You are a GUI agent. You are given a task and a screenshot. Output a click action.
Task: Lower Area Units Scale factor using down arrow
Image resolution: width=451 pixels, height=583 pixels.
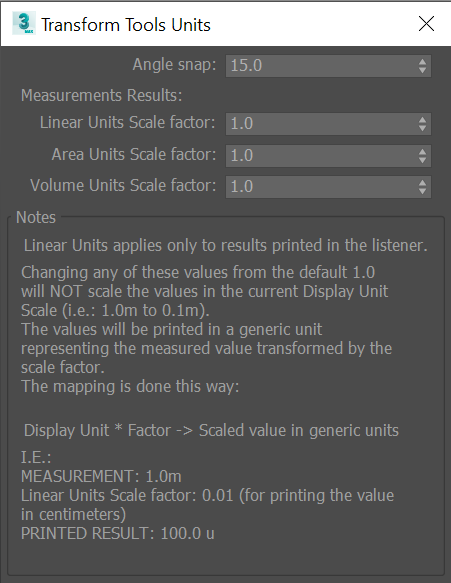pyautogui.click(x=422, y=160)
